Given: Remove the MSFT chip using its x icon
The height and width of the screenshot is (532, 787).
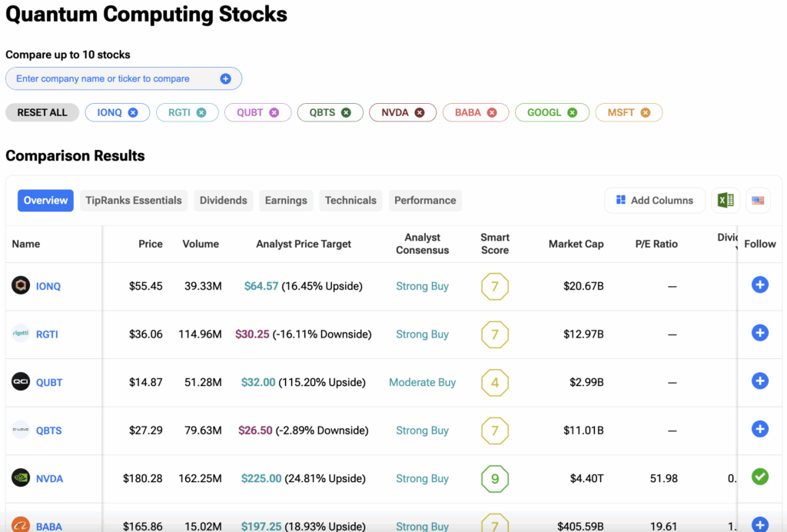Looking at the screenshot, I should (x=646, y=113).
